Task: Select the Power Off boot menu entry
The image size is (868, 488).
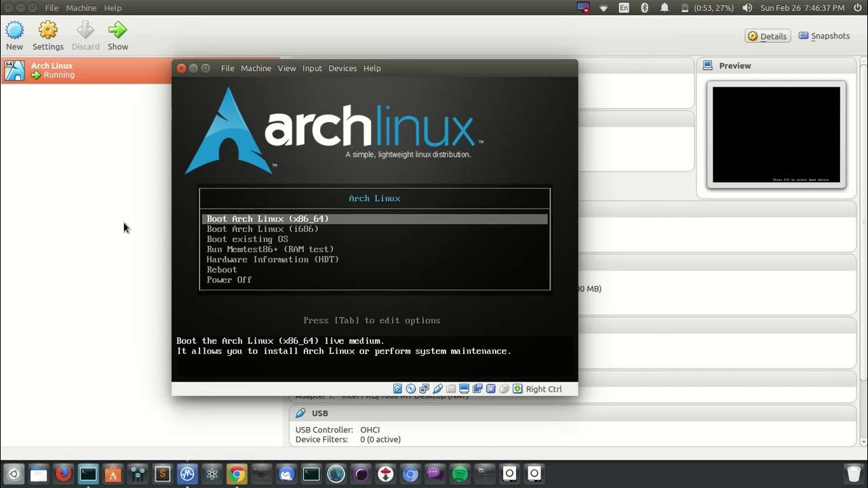Action: tap(229, 280)
